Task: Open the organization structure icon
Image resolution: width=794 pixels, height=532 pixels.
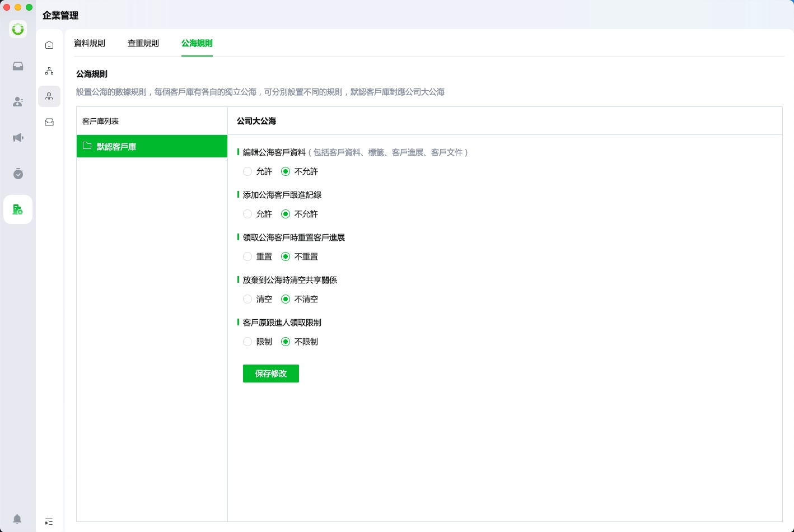Action: tap(49, 71)
